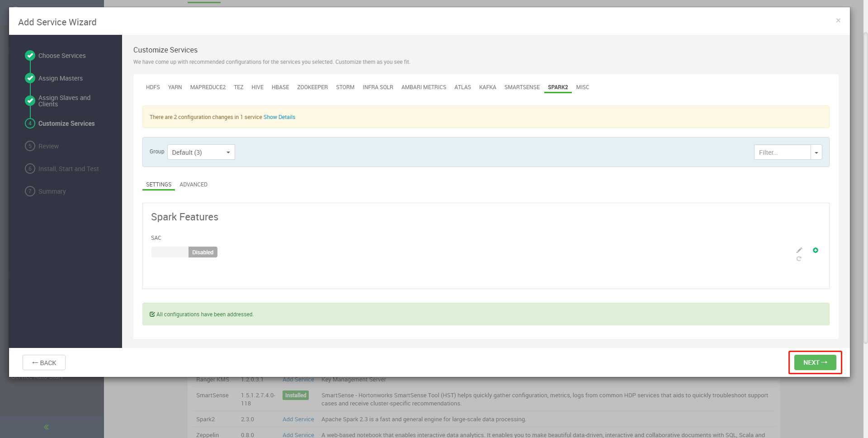Go to Assign Slaves and Clients step
Screen dimensions: 868x438
pos(64,101)
